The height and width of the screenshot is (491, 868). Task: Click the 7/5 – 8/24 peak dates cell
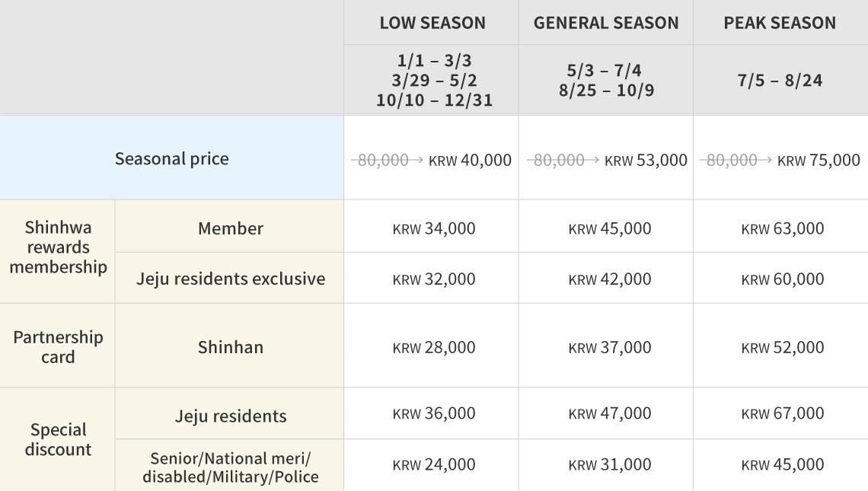pyautogui.click(x=780, y=80)
